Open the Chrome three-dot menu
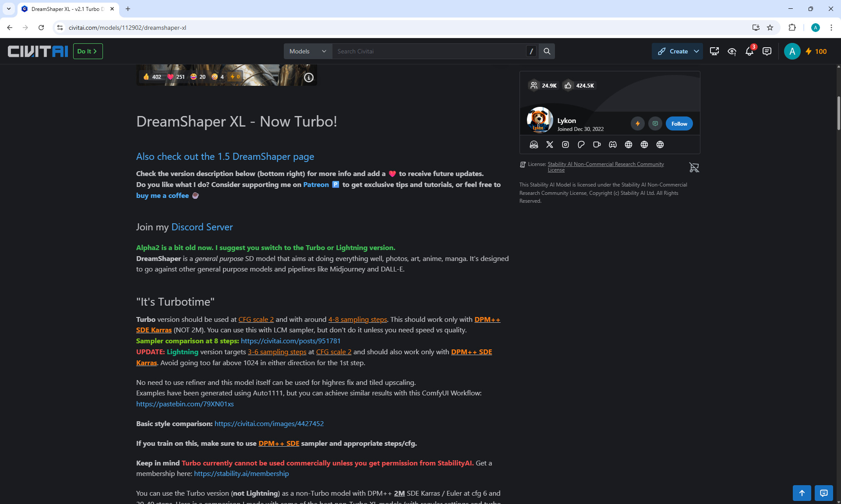 pos(831,28)
